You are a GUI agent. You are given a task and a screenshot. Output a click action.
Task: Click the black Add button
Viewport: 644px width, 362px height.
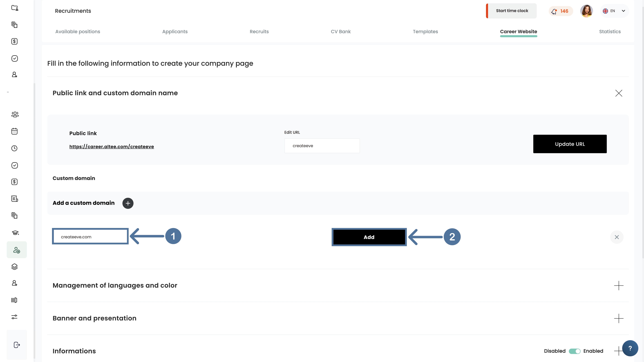point(369,237)
